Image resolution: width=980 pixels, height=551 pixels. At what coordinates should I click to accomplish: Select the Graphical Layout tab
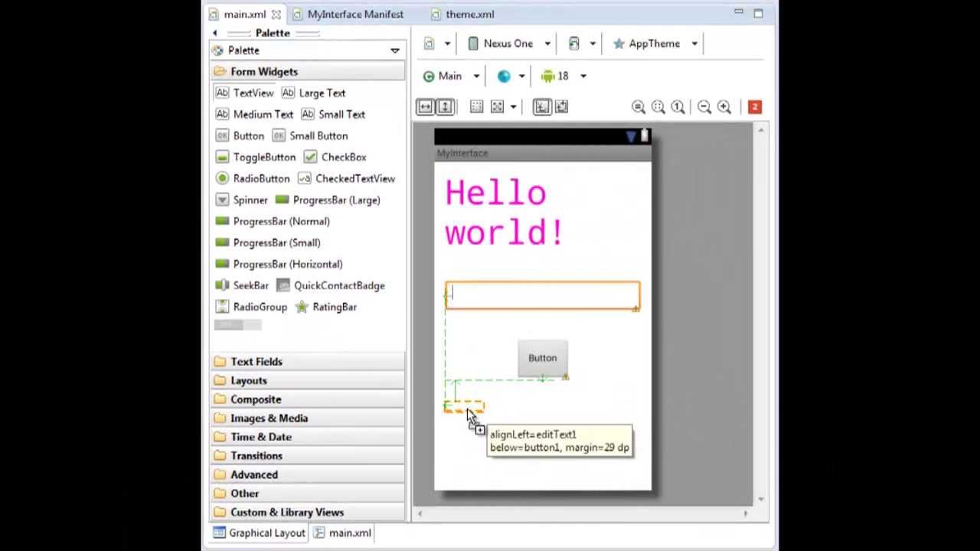pyautogui.click(x=260, y=533)
